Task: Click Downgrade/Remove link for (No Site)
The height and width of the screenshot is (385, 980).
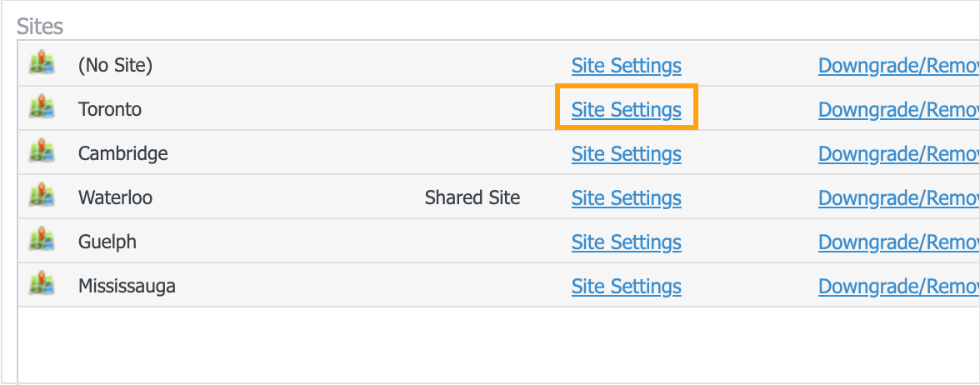Action: point(898,65)
